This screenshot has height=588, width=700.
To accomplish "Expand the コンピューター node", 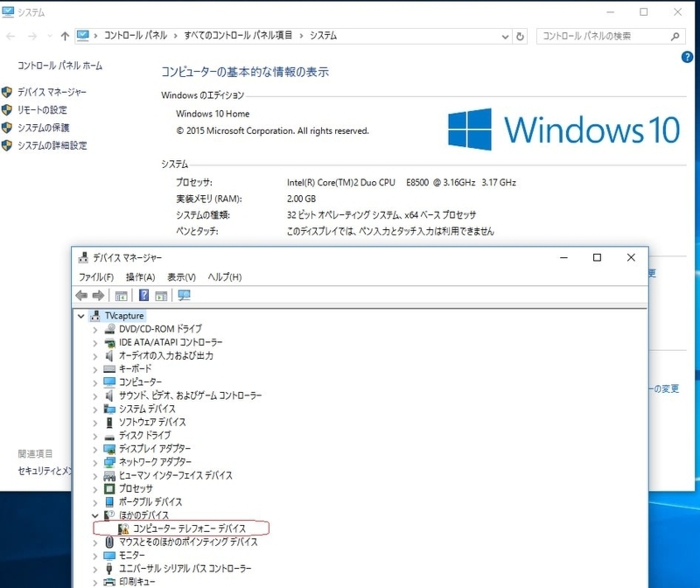I will pyautogui.click(x=95, y=382).
